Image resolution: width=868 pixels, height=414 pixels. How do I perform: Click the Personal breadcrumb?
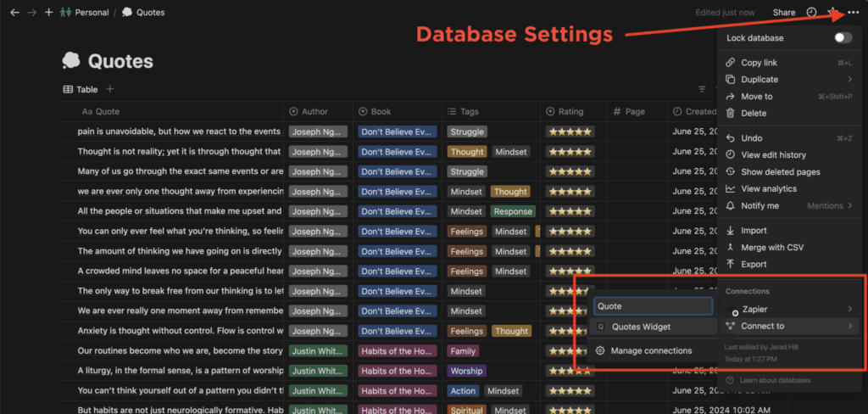tap(92, 13)
